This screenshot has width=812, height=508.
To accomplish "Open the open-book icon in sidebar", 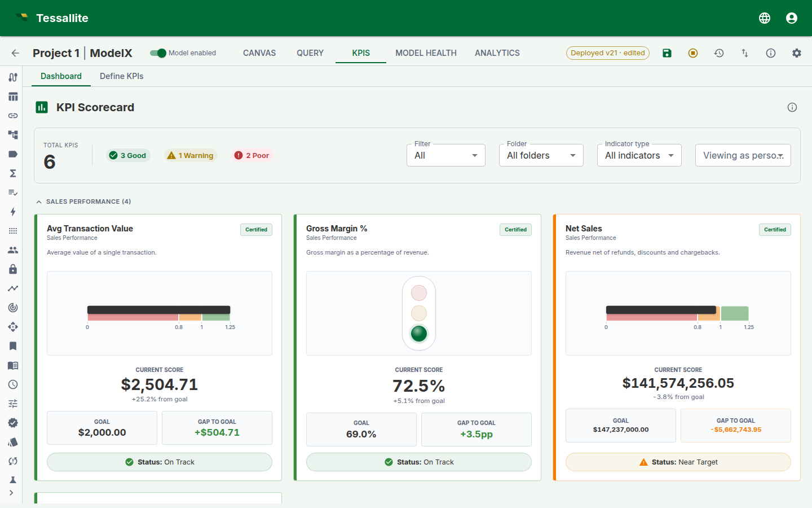I will tap(13, 365).
